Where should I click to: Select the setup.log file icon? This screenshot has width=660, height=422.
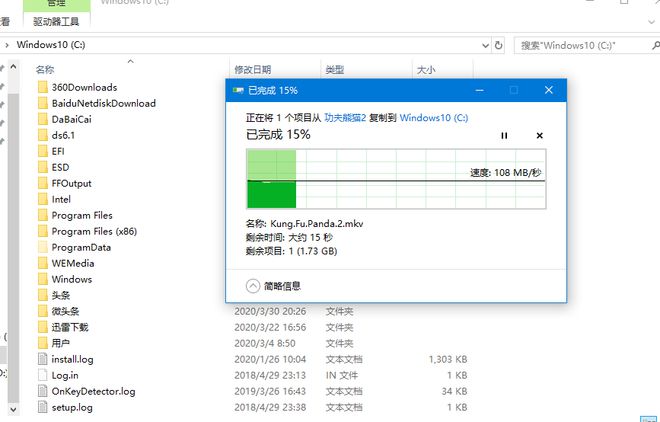coord(43,407)
